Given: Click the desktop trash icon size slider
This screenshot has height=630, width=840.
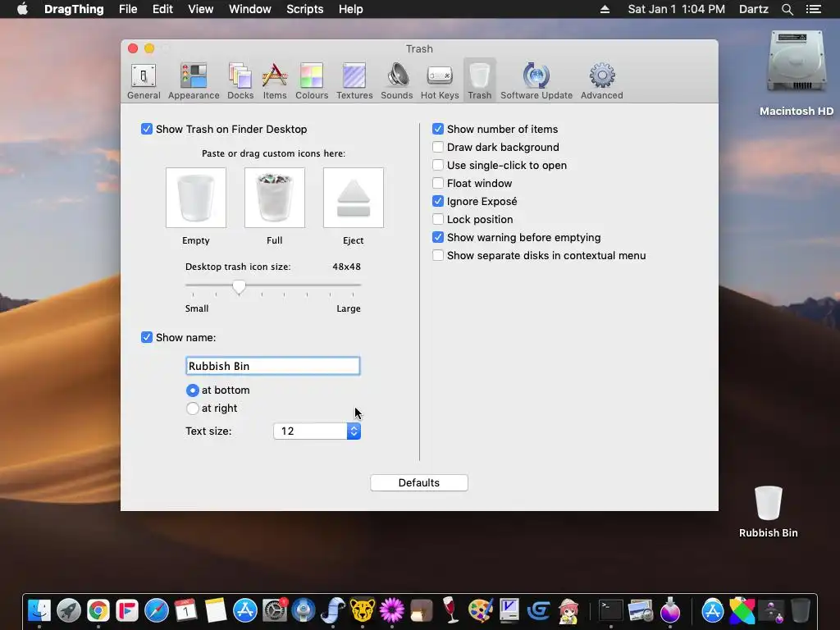Looking at the screenshot, I should pyautogui.click(x=273, y=286).
